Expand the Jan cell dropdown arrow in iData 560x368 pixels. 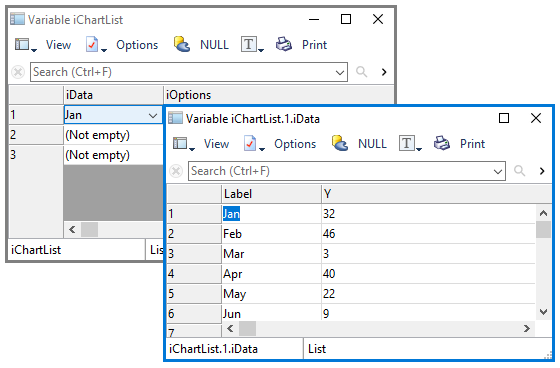[x=153, y=115]
